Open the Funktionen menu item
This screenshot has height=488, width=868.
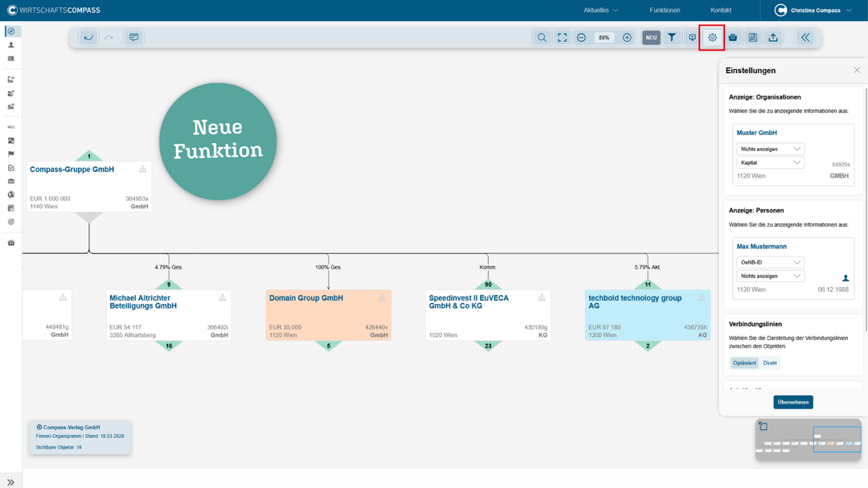[x=665, y=10]
